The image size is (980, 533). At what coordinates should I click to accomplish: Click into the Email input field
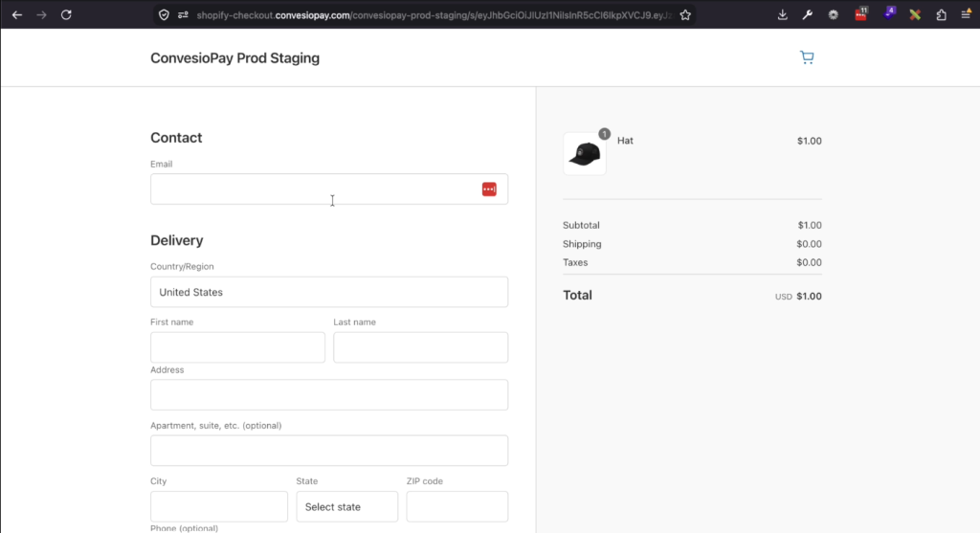pyautogui.click(x=329, y=189)
